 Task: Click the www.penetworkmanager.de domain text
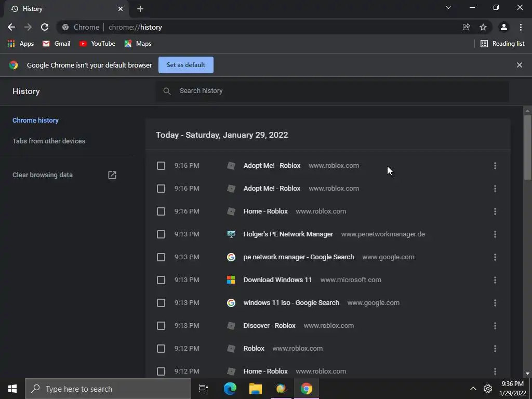tap(383, 234)
